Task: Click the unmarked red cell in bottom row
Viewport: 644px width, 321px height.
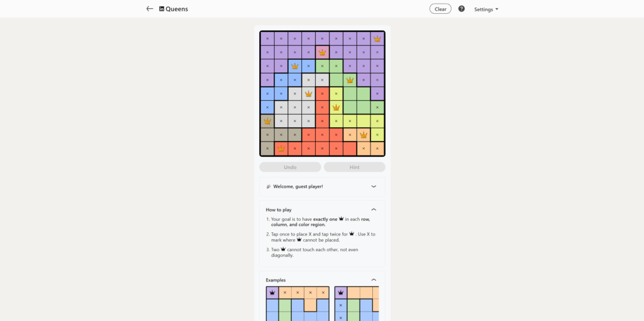Action: pyautogui.click(x=350, y=149)
